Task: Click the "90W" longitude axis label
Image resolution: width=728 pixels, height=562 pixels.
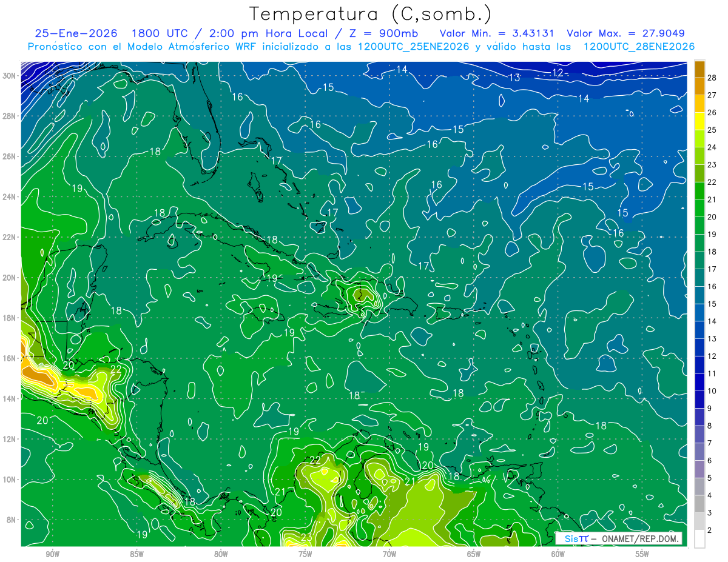Action: 53,555
